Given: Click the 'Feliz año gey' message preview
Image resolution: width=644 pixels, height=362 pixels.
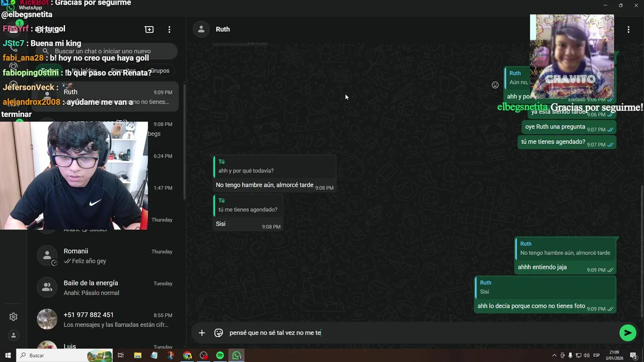Looking at the screenshot, I should [89, 261].
